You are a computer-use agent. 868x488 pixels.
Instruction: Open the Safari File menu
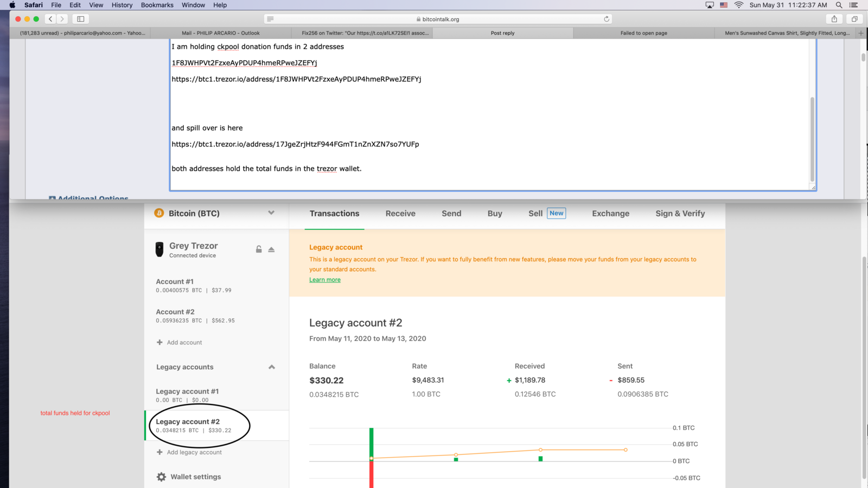point(56,5)
